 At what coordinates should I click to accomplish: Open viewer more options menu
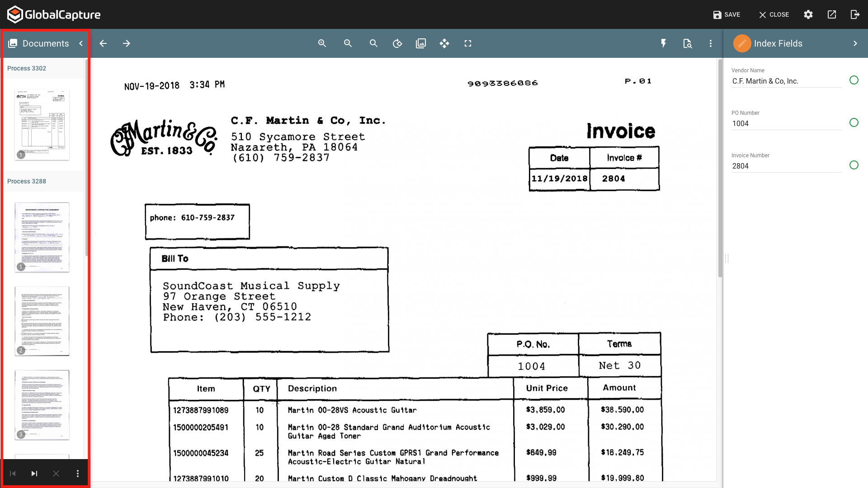click(x=711, y=43)
